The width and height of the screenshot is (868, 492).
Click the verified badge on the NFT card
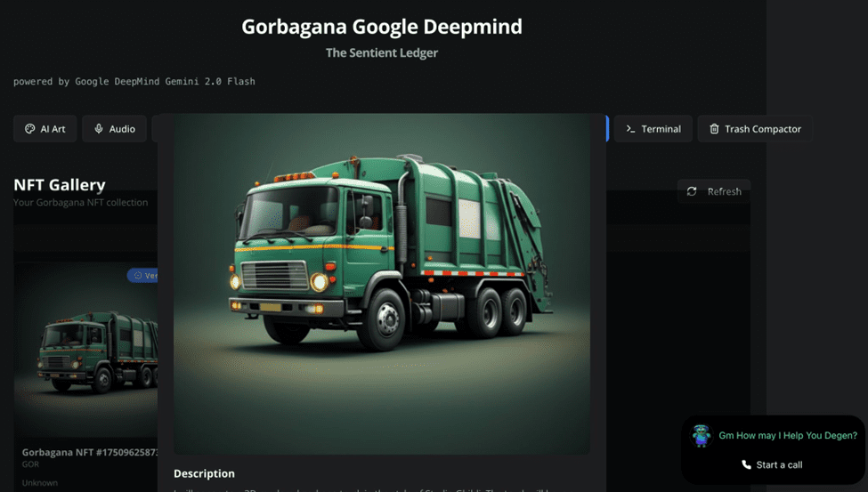tap(142, 275)
